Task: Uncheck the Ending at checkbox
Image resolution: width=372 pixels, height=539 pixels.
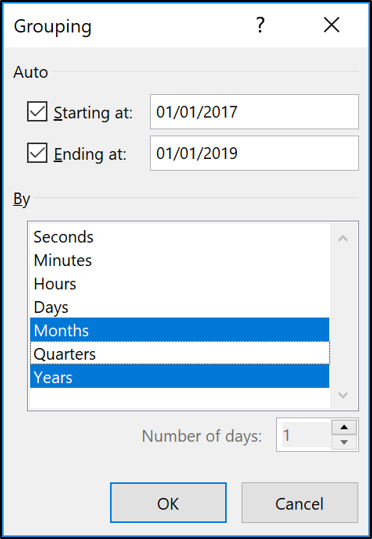Action: coord(37,153)
